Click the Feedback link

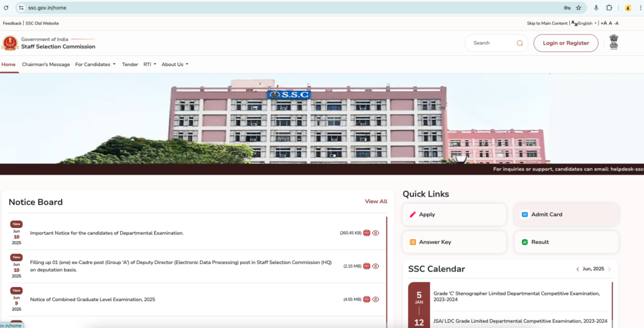[x=12, y=23]
